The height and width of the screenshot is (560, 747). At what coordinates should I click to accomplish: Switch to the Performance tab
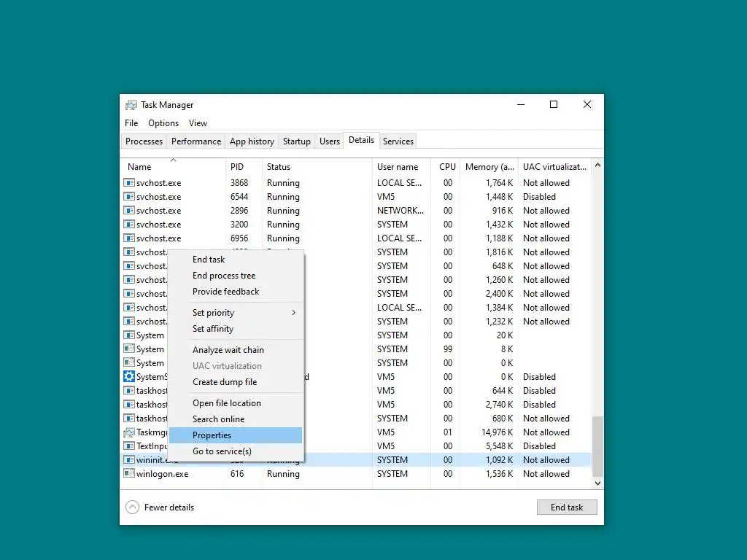click(x=196, y=141)
